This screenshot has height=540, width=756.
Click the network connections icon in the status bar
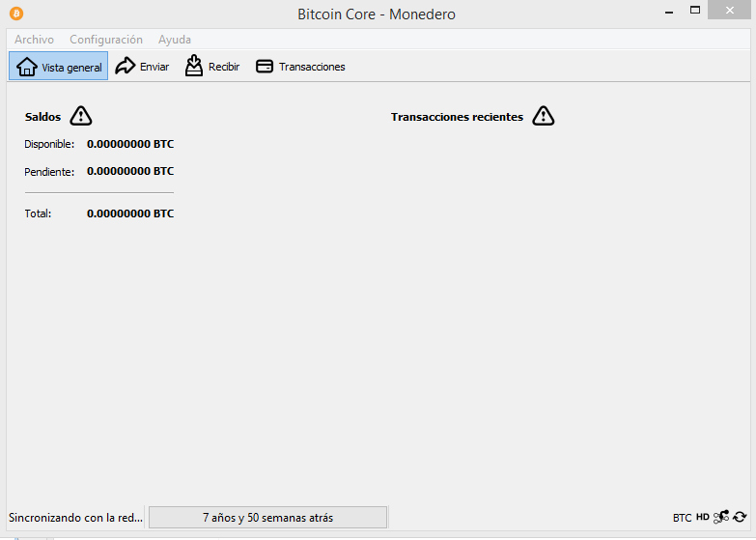pyautogui.click(x=721, y=518)
